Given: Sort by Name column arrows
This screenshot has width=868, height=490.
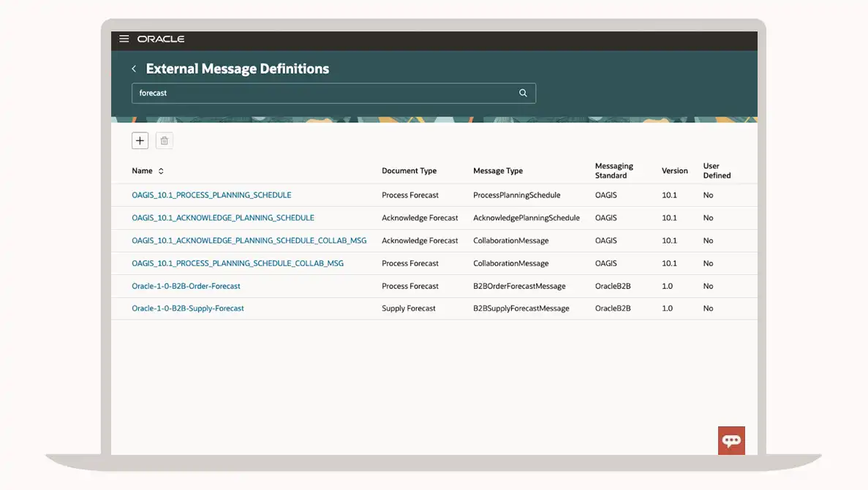Looking at the screenshot, I should click(161, 171).
